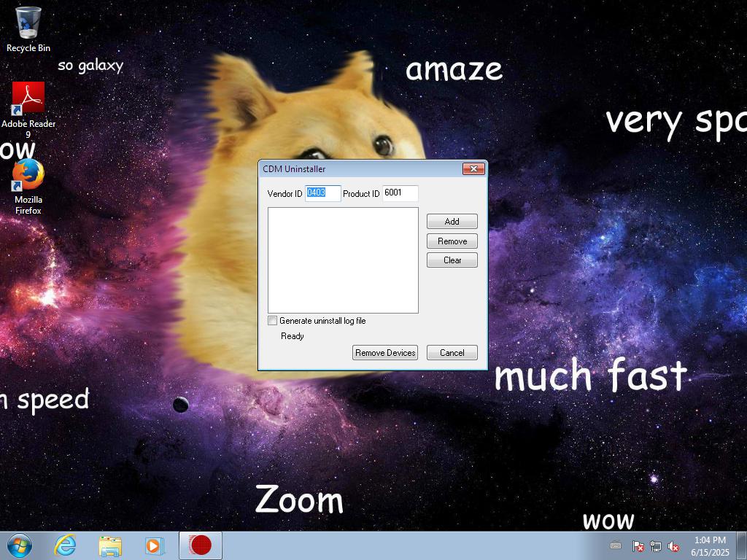Click inside the empty device list box
Viewport: 747px width, 560px height.
coord(343,260)
